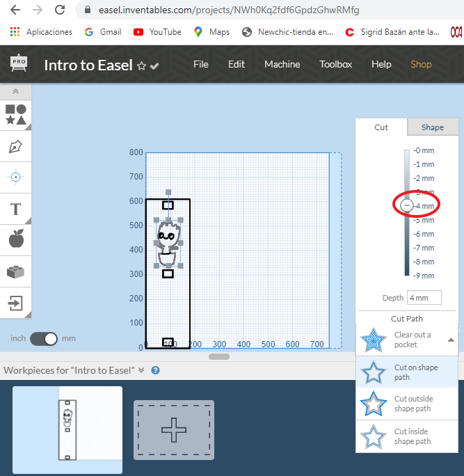Toggle the inch/mm unit switch
Screen dimensions: 464x476
tap(44, 338)
